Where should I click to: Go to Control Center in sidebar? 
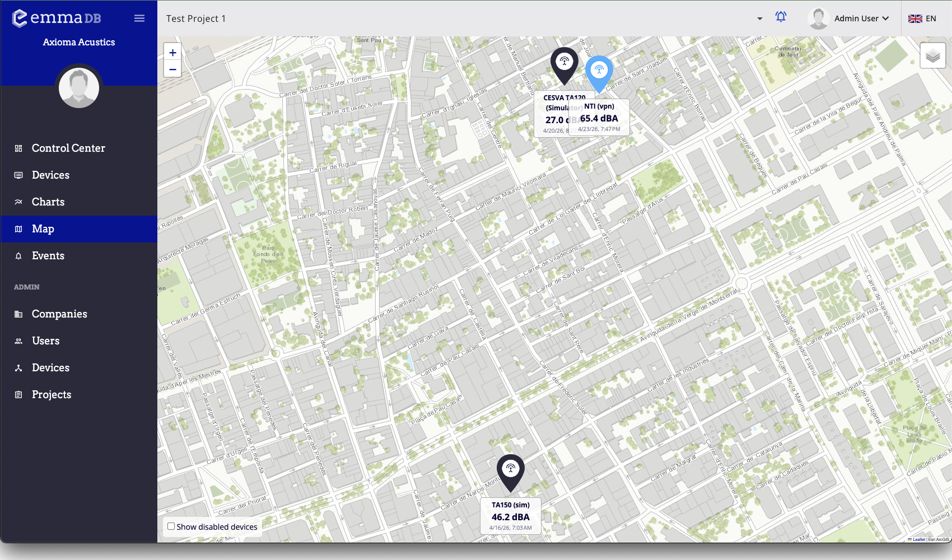(x=68, y=148)
